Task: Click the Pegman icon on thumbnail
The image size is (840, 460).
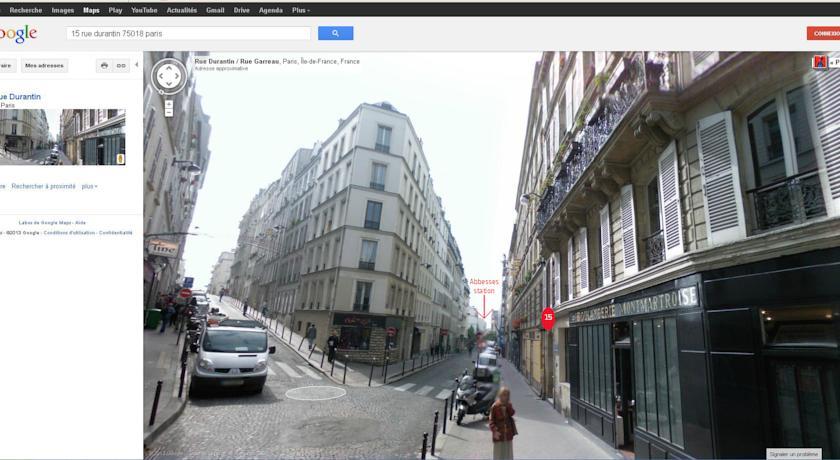Action: (x=120, y=157)
